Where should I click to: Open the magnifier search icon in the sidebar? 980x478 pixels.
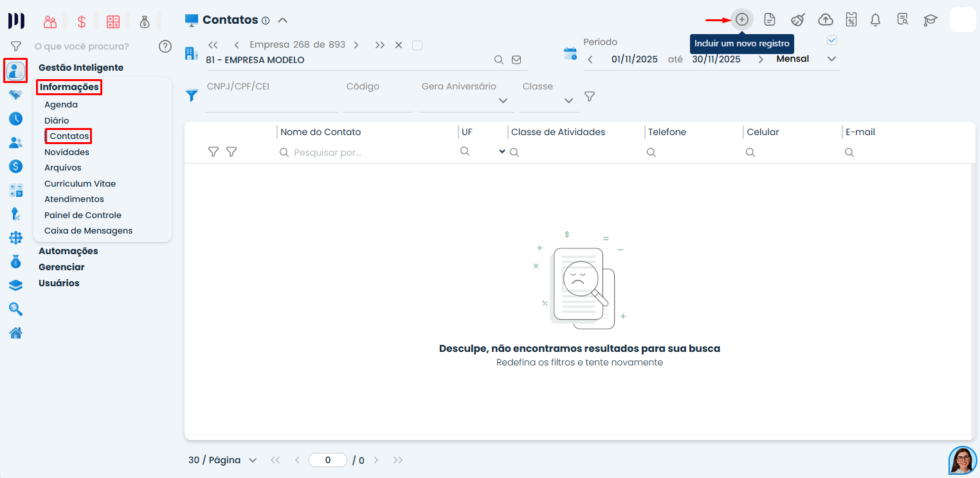(15, 309)
